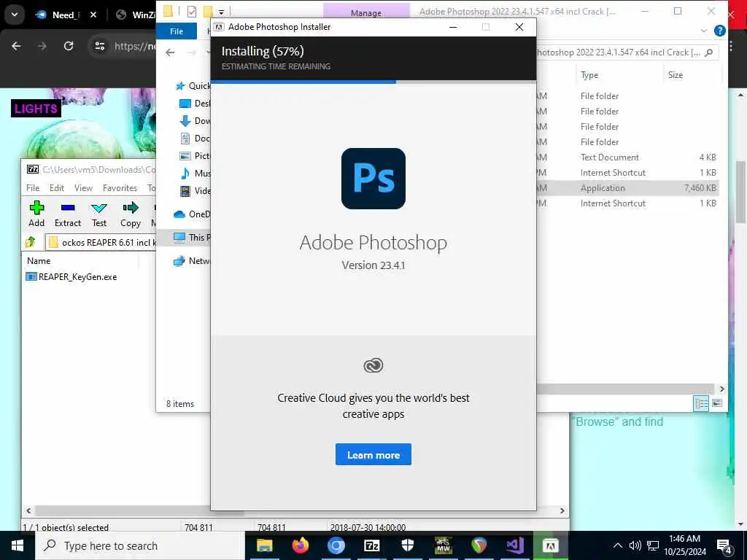Open the 7-Zip Favorites menu
The width and height of the screenshot is (747, 560).
(120, 187)
